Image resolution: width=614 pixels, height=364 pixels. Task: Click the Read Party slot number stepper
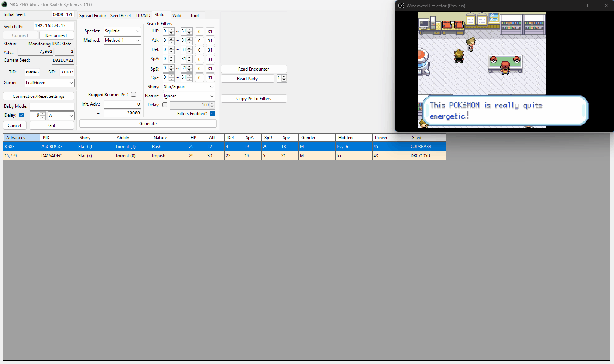[x=282, y=78]
